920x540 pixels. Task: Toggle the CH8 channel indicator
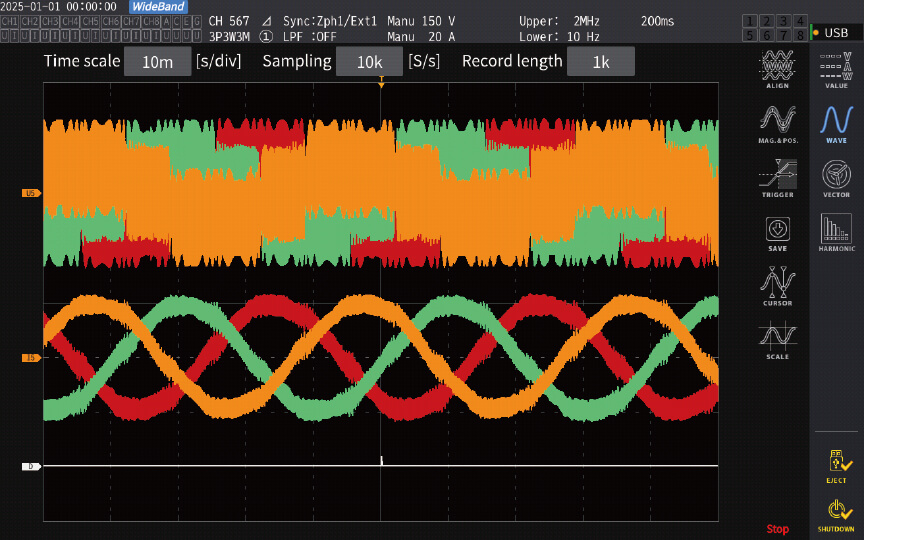[150, 20]
